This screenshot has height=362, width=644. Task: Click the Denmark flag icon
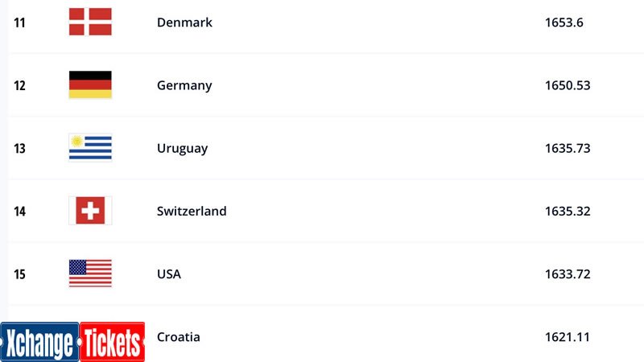pyautogui.click(x=90, y=22)
